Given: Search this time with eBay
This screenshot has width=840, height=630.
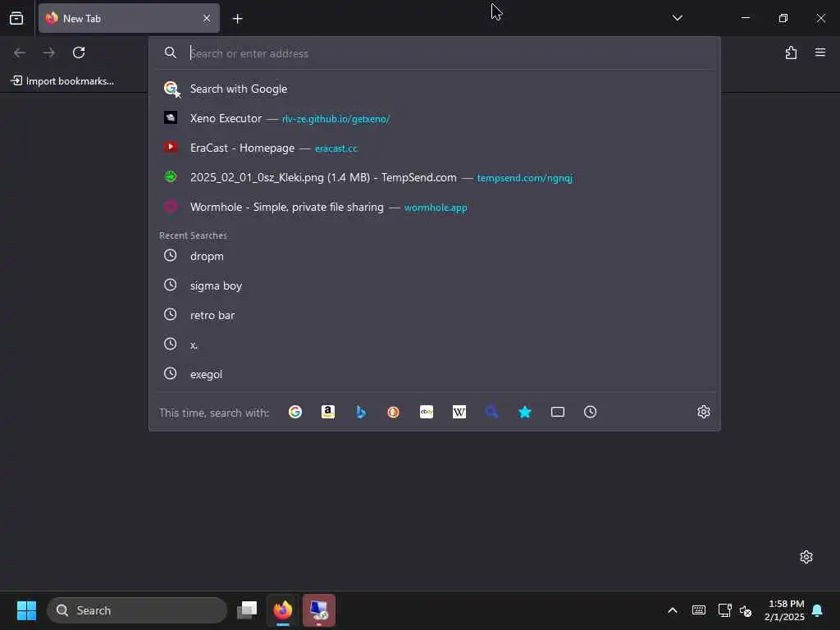Looking at the screenshot, I should [427, 412].
